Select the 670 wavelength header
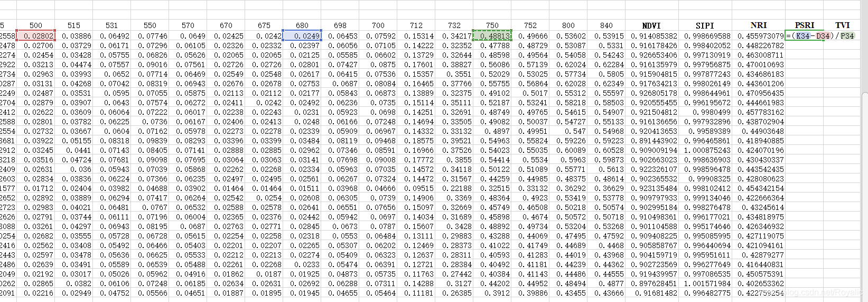The width and height of the screenshot is (868, 302). [226, 25]
